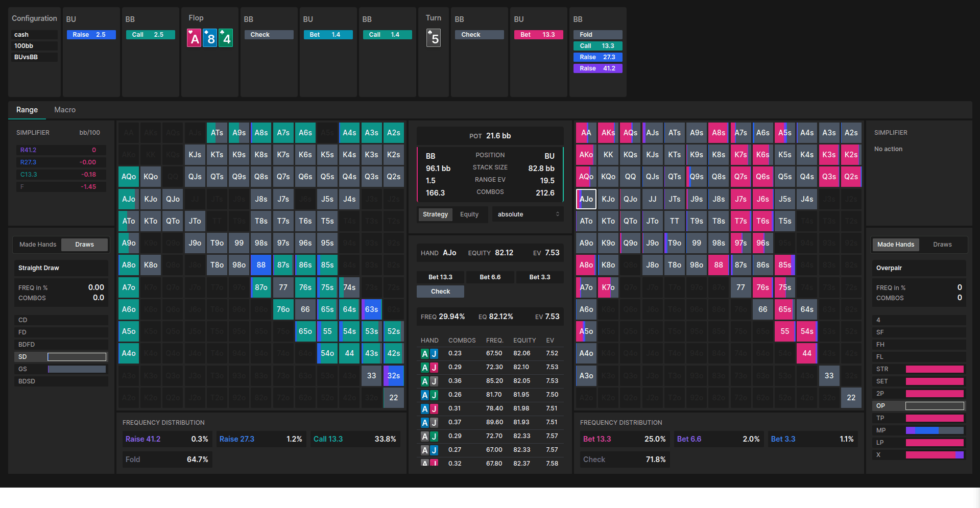The height and width of the screenshot is (508, 980).
Task: Filter by Bet 3.3 in hand detail
Action: click(539, 277)
